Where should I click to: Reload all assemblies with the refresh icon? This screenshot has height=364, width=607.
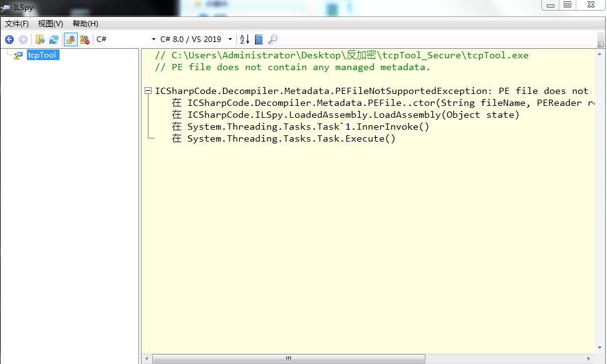point(53,39)
